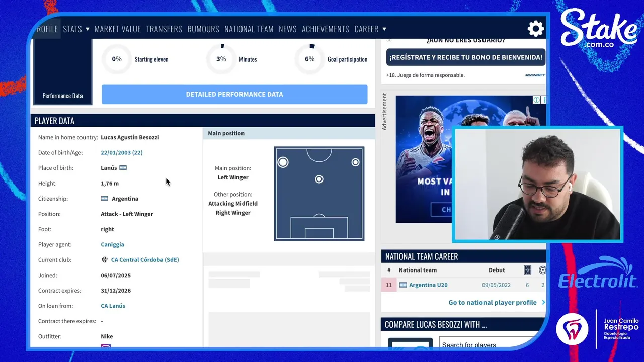
Task: Open CA Central Córdoba (SdE) club link
Action: [x=145, y=260]
